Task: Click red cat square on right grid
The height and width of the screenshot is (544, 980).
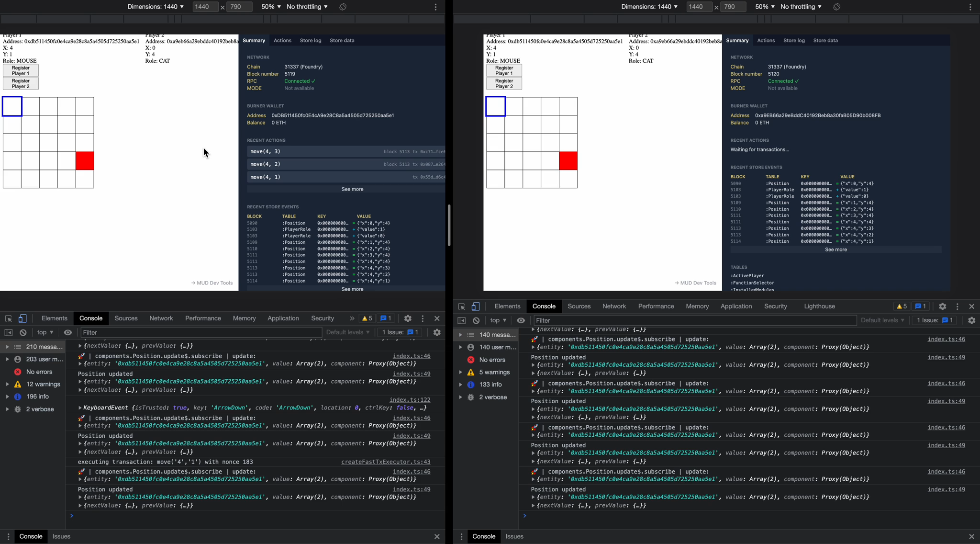Action: (568, 161)
